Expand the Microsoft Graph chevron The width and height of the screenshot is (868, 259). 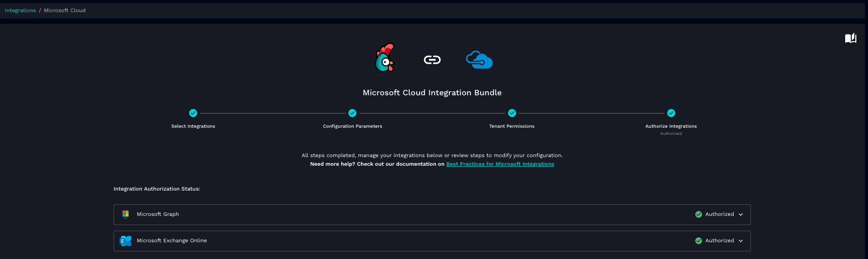coord(741,214)
